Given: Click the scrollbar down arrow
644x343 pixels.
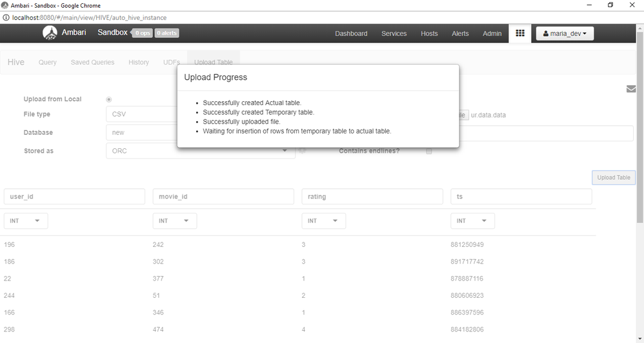Looking at the screenshot, I should [x=640, y=339].
